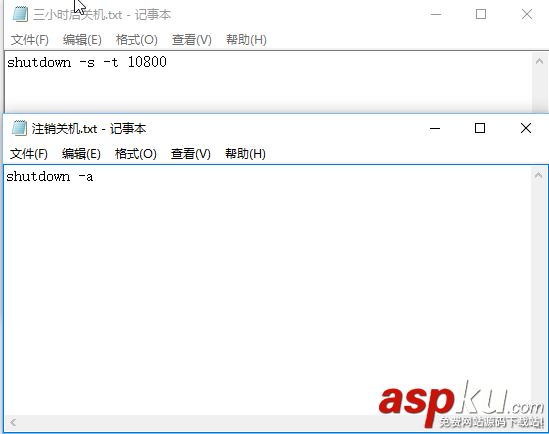The width and height of the screenshot is (549, 434).
Task: Open 格式(O) menu in 三小时后关机.txt window
Action: (137, 40)
